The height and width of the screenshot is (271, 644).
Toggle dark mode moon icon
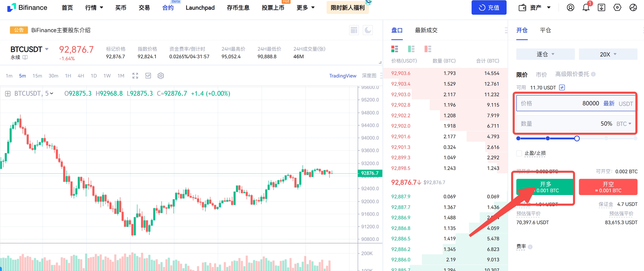pos(368,30)
